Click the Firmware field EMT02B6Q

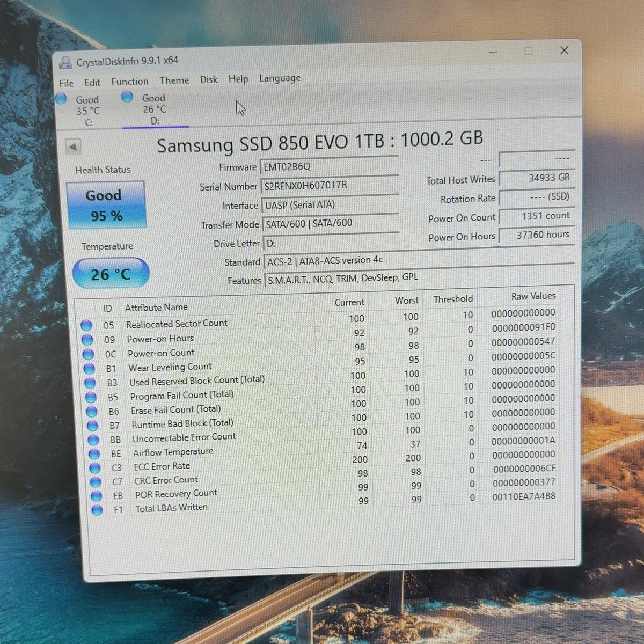(329, 166)
